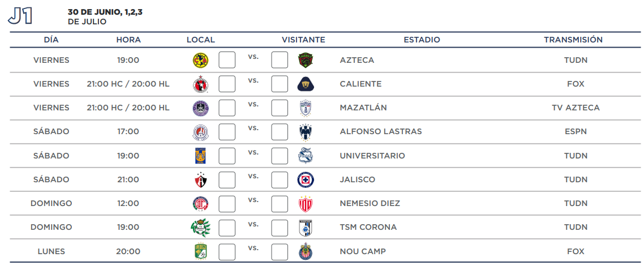Click the ALFONSO LASTRAS stadium name
The image size is (644, 270).
pos(380,132)
